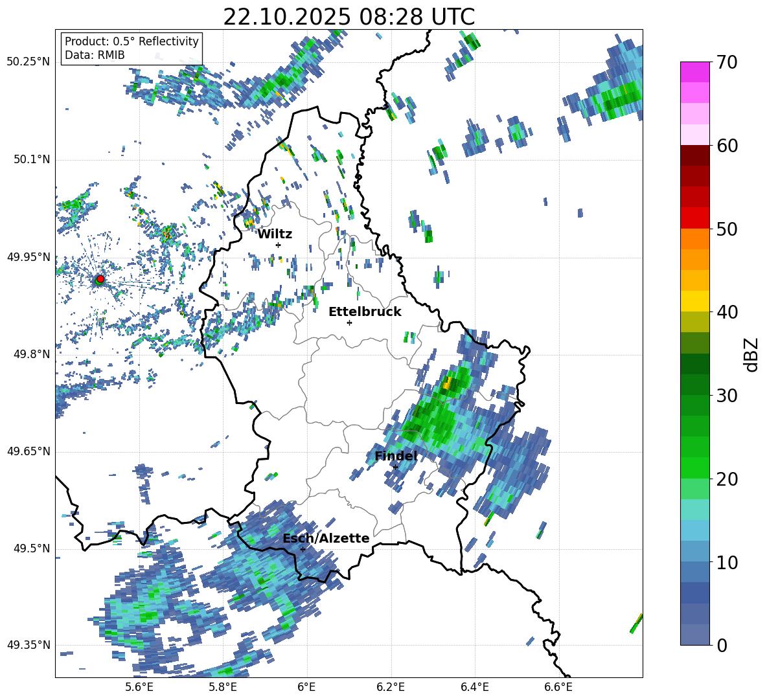Screen dimensions: 767x700
Task: Click the colorbar tick label 30
Action: click(x=727, y=396)
